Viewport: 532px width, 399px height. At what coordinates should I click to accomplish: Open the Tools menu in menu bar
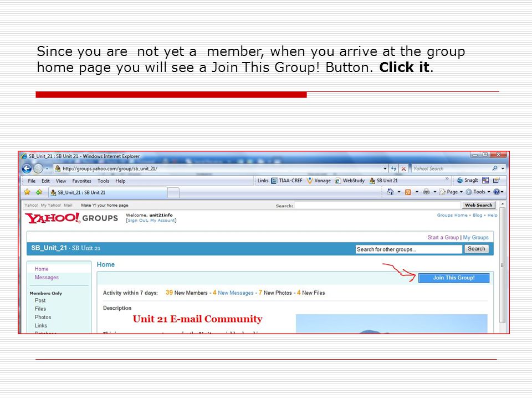tap(103, 181)
